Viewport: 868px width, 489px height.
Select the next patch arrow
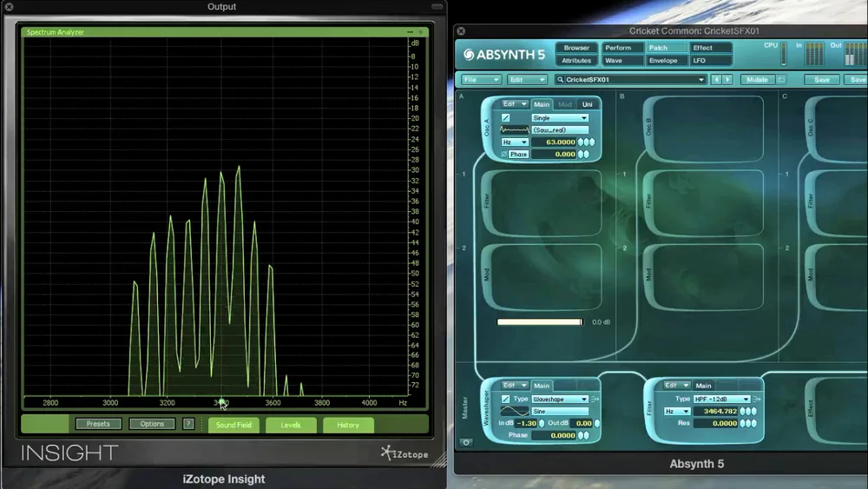728,80
